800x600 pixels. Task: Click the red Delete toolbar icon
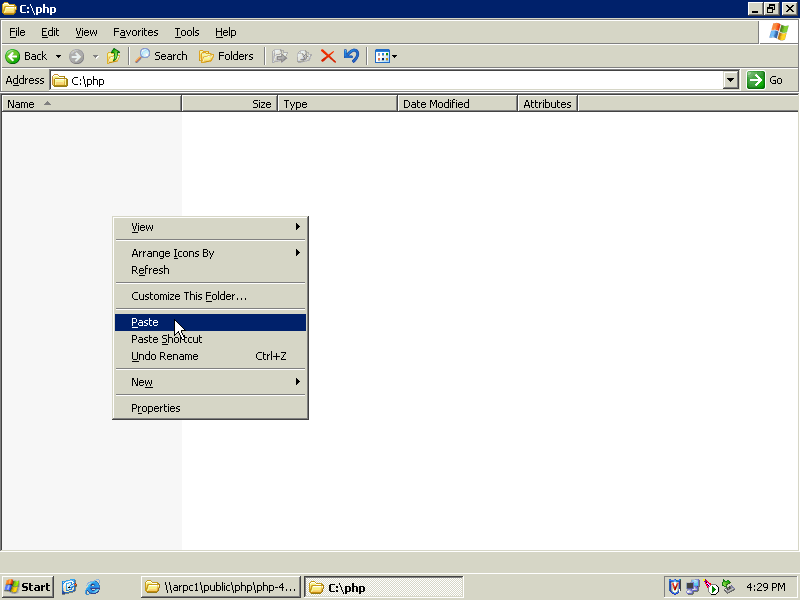point(328,56)
